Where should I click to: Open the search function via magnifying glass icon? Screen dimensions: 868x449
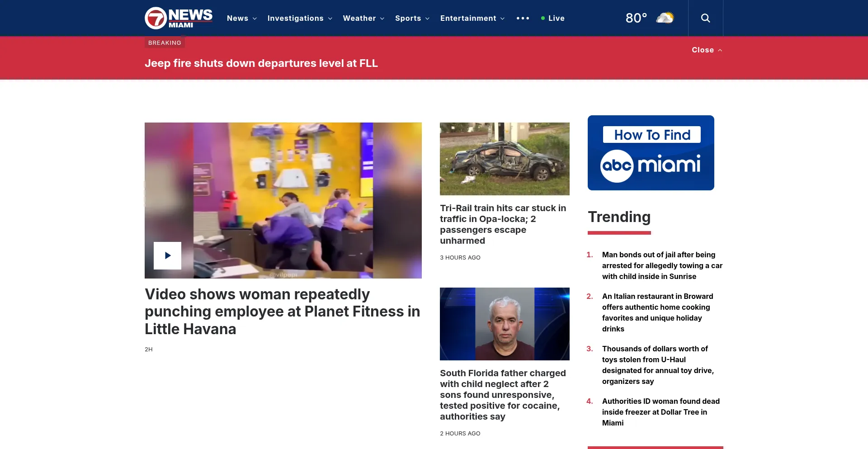tap(705, 18)
